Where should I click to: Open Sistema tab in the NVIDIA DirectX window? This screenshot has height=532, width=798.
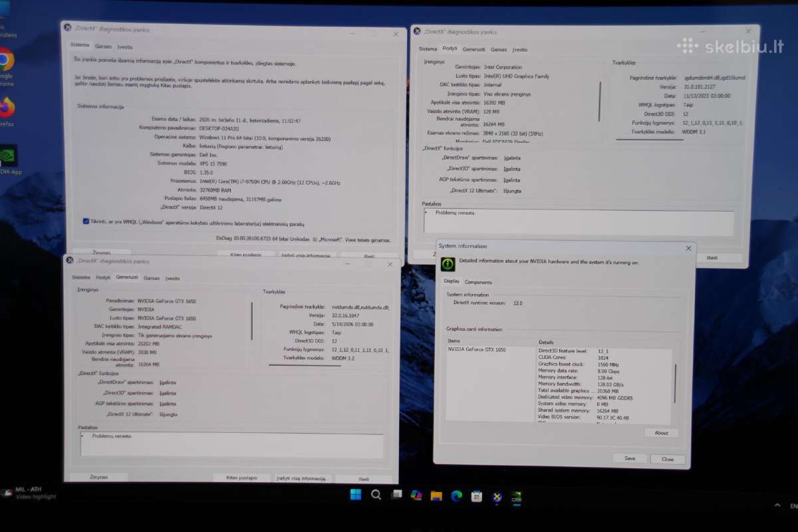[81, 277]
